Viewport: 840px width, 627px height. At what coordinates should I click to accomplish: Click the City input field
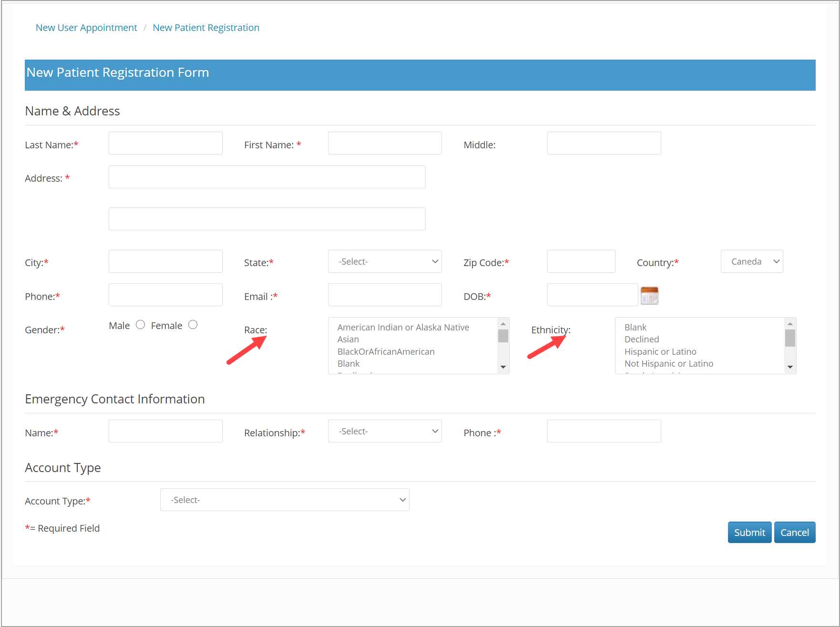165,261
